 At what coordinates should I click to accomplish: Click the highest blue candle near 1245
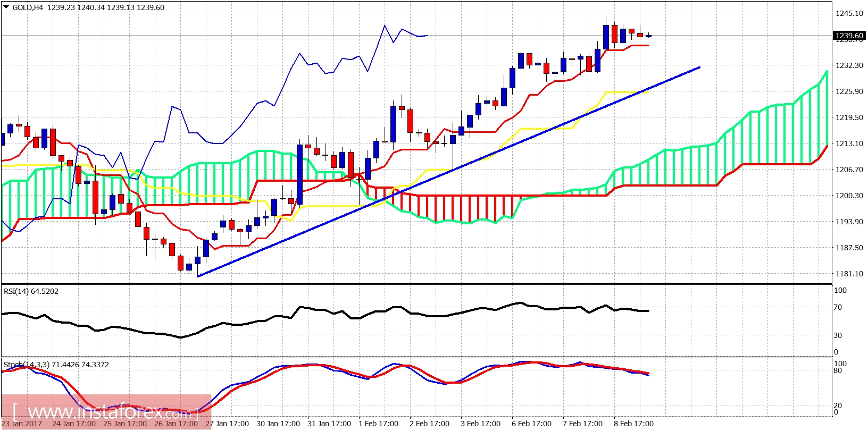606,36
